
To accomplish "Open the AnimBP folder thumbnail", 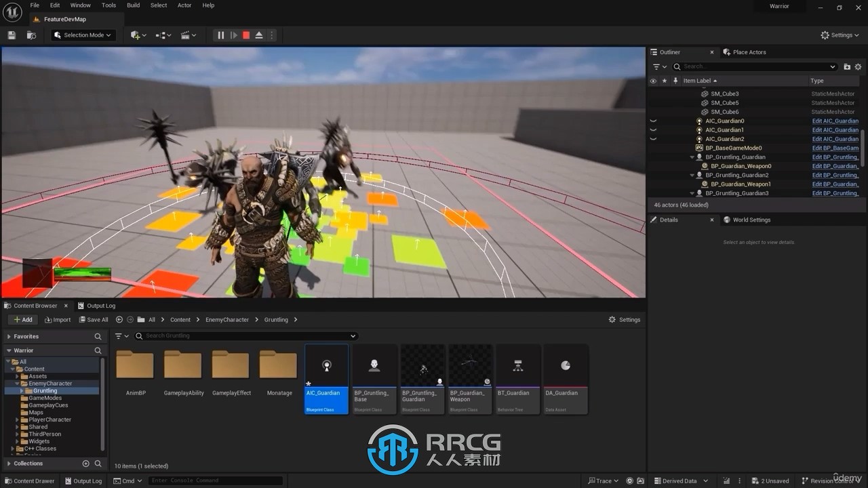I will pyautogui.click(x=134, y=364).
